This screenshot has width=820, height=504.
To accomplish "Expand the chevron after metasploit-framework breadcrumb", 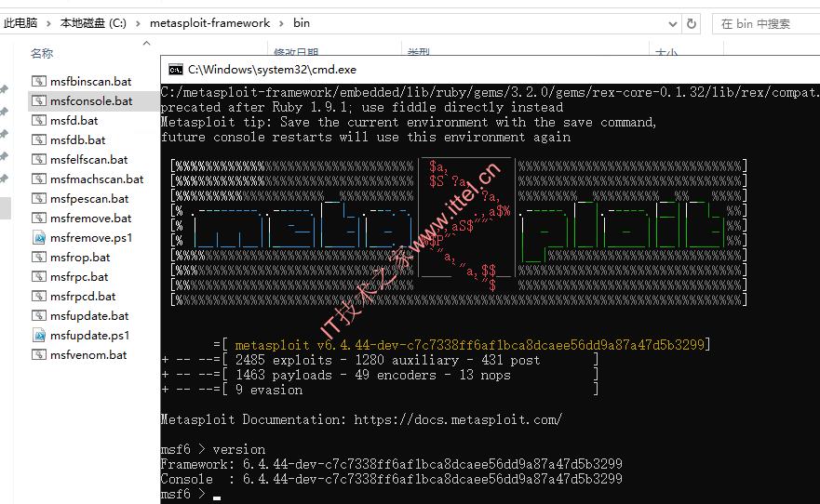I will coord(281,23).
